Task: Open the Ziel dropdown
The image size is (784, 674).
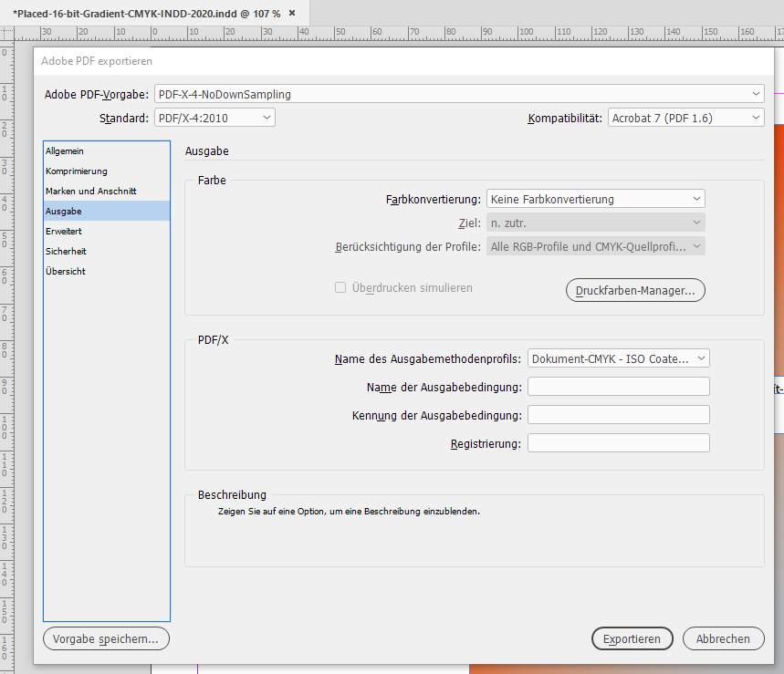Action: (x=595, y=222)
